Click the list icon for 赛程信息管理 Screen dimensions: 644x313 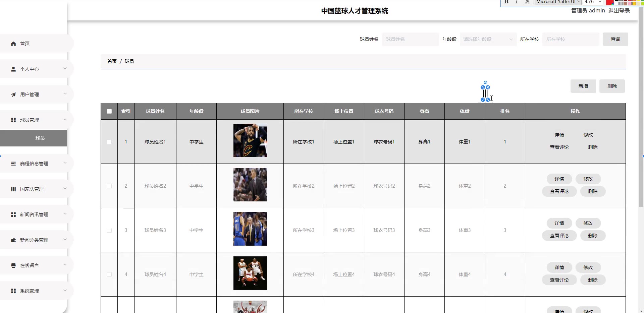[13, 164]
